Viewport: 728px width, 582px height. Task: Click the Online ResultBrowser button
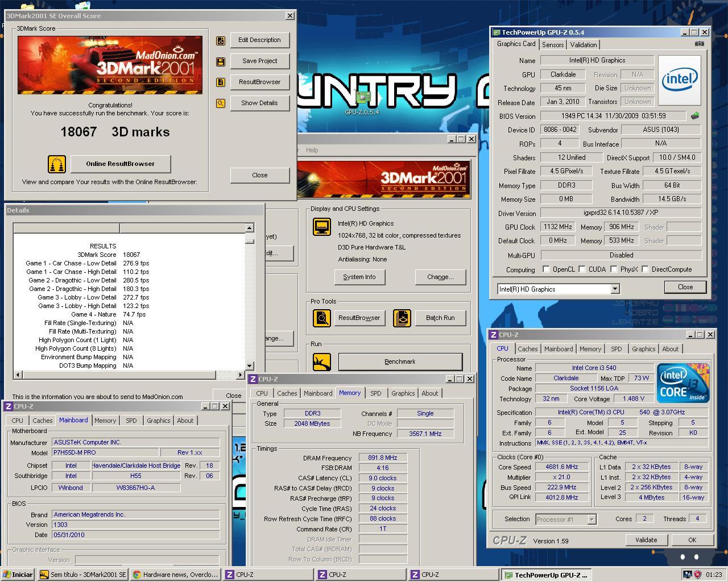121,164
